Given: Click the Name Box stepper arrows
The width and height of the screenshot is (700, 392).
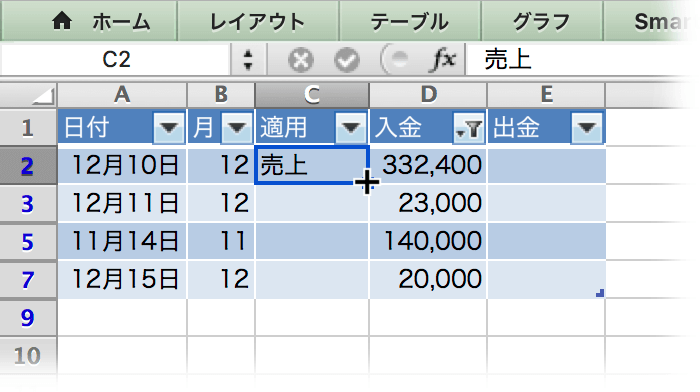Looking at the screenshot, I should (x=248, y=60).
